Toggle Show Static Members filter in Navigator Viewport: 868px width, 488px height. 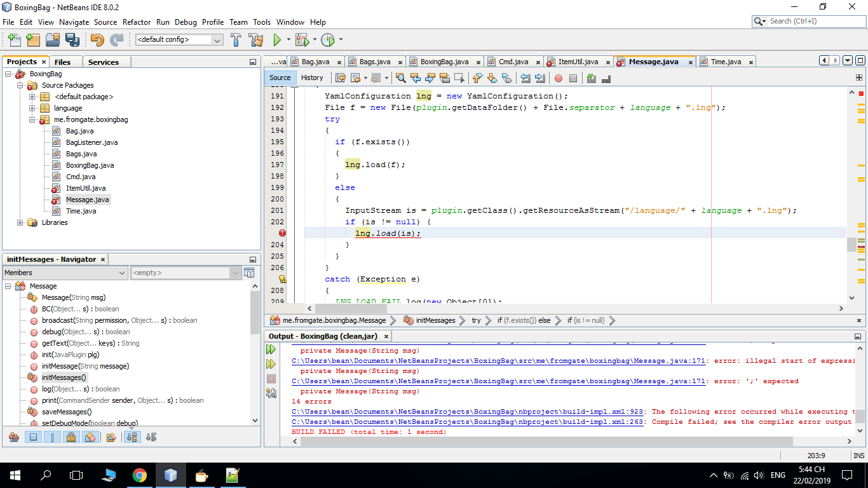(53, 437)
